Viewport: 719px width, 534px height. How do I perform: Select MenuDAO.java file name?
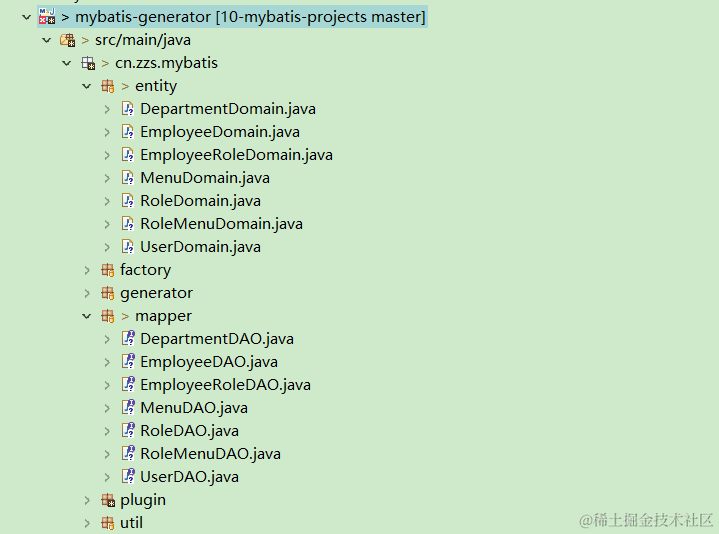coord(194,407)
